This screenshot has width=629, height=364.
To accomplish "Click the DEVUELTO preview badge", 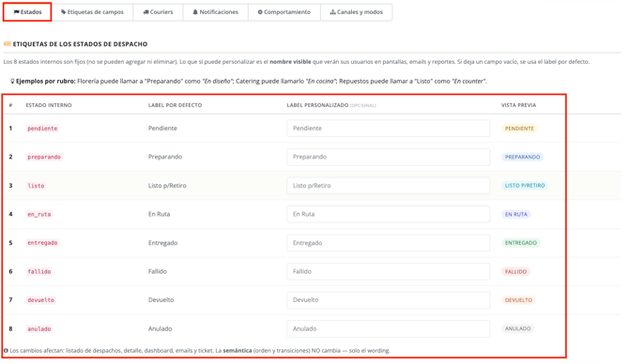I will (518, 300).
